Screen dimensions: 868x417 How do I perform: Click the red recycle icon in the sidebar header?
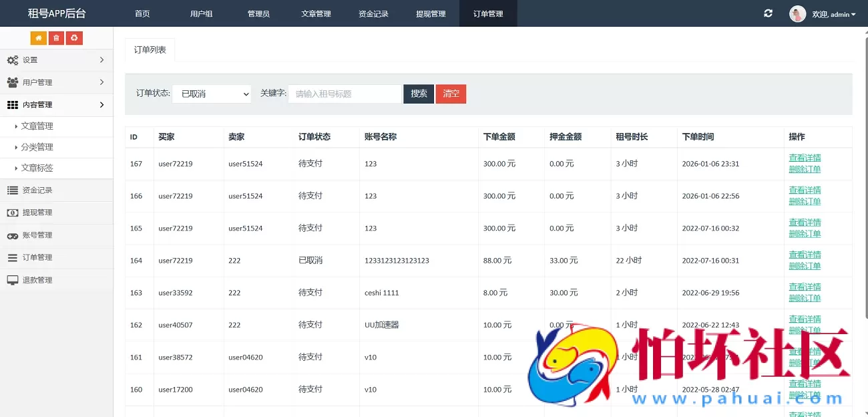tap(73, 37)
